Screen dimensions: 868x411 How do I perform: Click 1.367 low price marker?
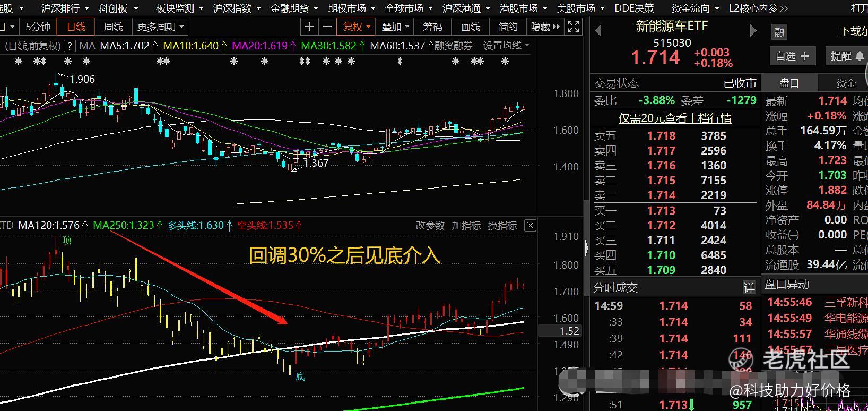[316, 164]
